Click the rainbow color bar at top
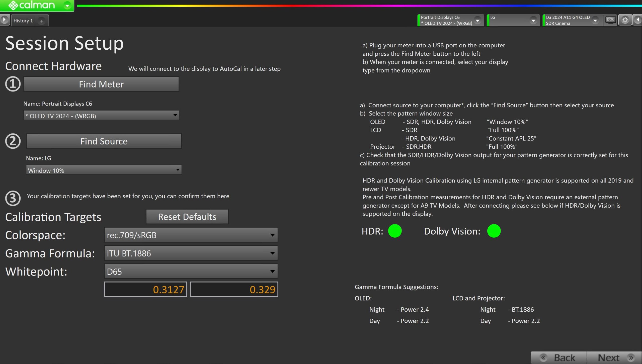The height and width of the screenshot is (364, 642). point(359,5)
